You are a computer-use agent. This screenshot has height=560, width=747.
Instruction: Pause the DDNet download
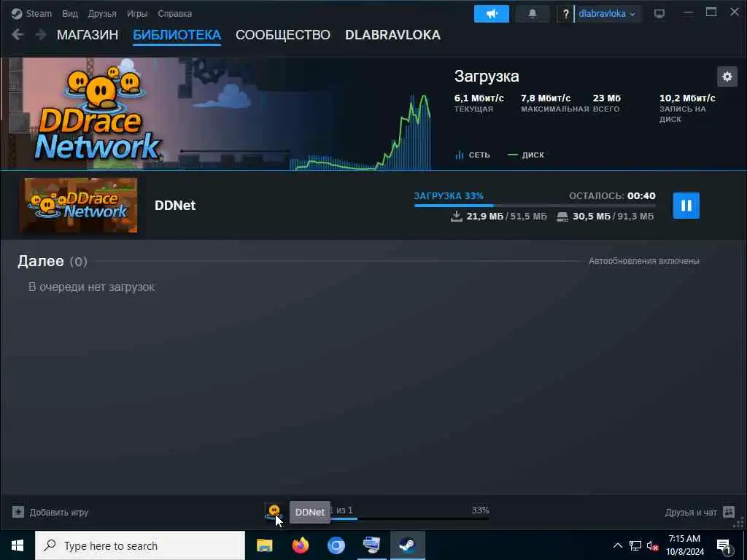point(686,205)
